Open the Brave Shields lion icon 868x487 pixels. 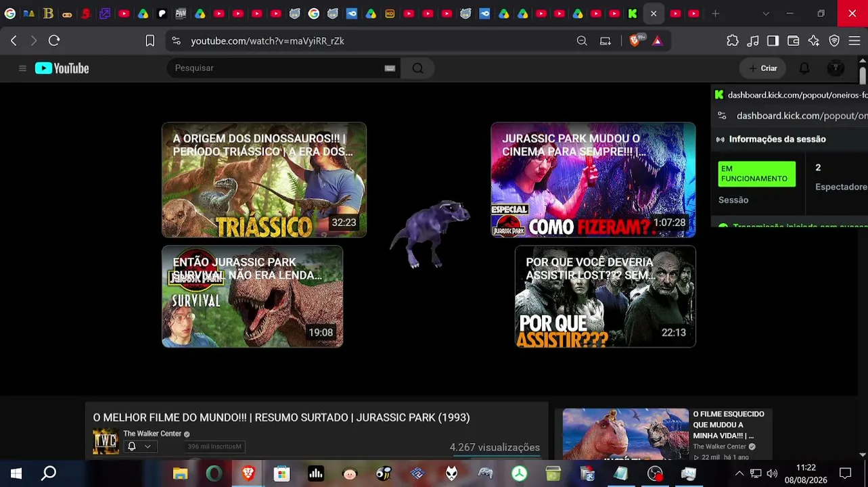click(x=635, y=41)
